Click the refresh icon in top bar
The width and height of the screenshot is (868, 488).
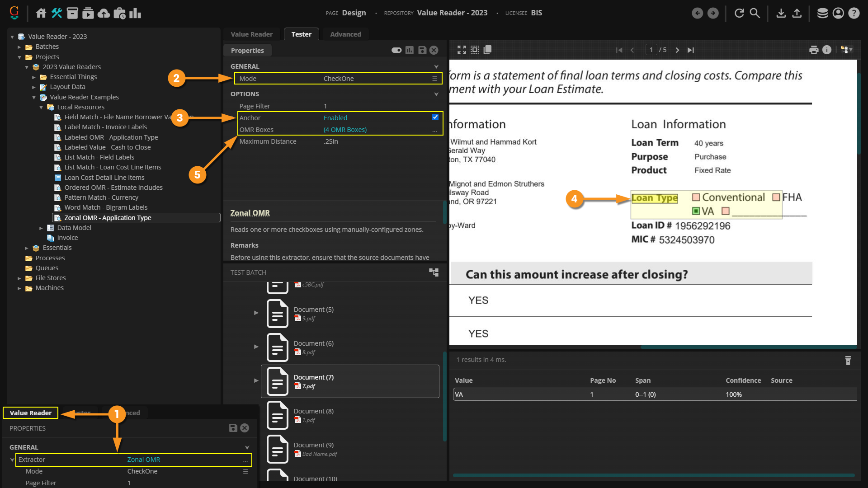[x=739, y=13]
